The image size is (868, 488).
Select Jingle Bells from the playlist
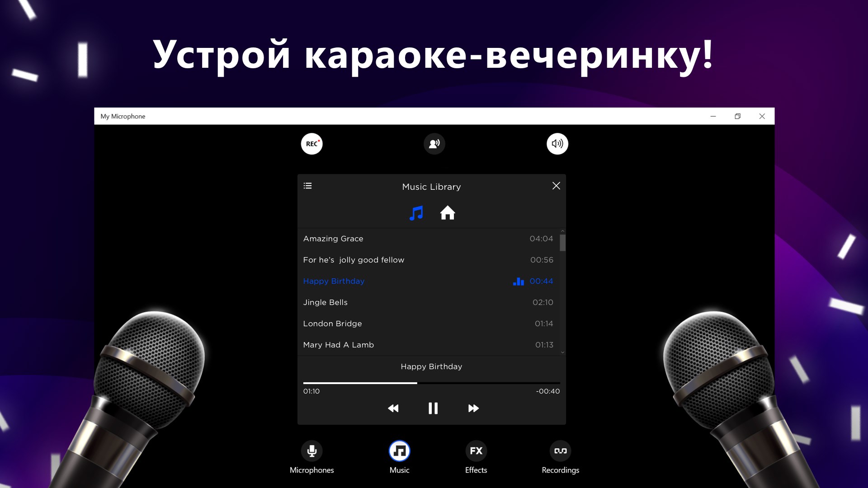coord(325,302)
